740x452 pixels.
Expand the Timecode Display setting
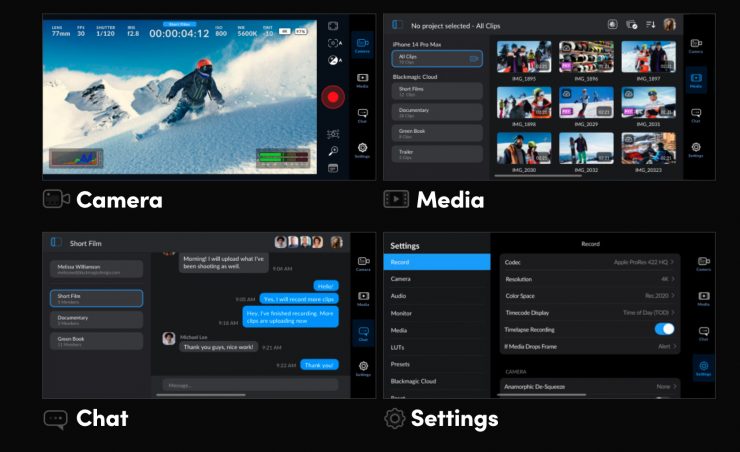pyautogui.click(x=591, y=312)
